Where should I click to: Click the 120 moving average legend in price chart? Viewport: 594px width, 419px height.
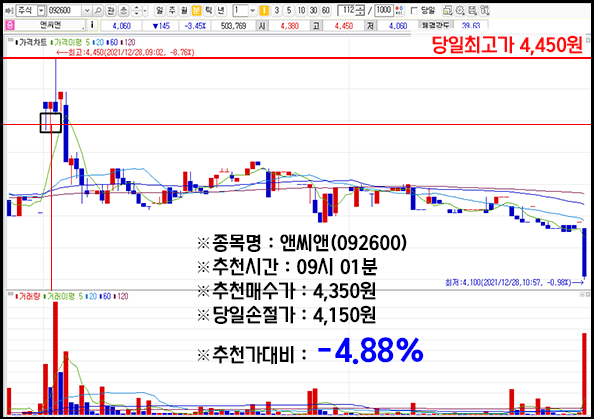pyautogui.click(x=128, y=42)
